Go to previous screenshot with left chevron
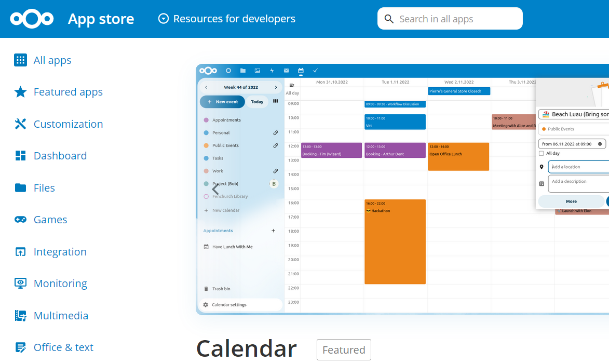 click(215, 190)
